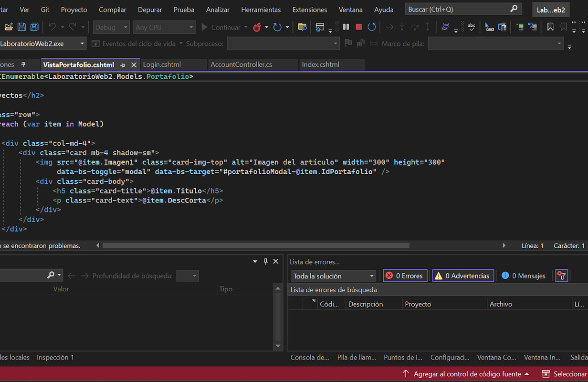588x382 pixels.
Task: Click the show next statement arrow
Action: [389, 27]
